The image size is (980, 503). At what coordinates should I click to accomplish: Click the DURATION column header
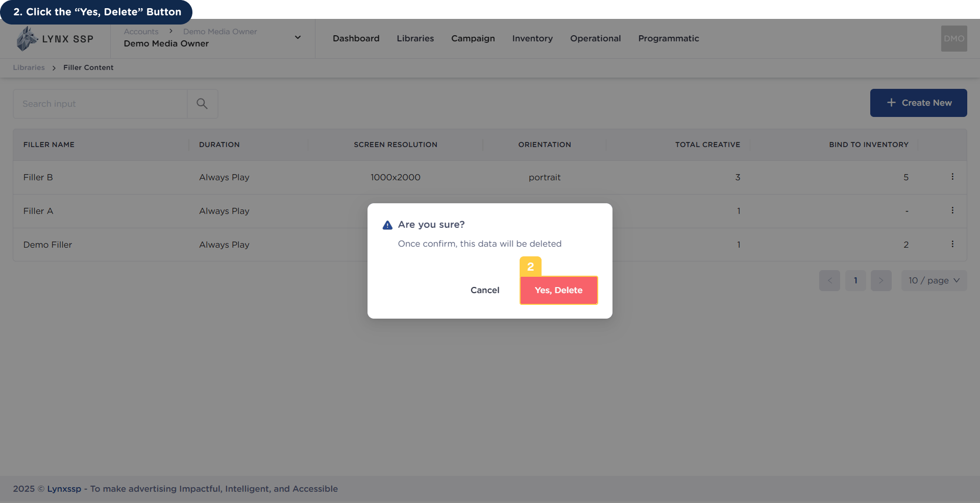pyautogui.click(x=219, y=145)
